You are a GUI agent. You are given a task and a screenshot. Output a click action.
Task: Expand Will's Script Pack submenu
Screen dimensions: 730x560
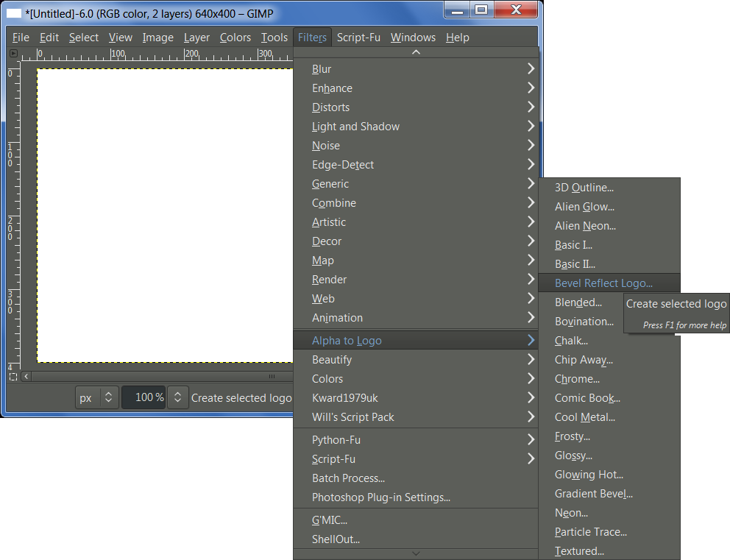(x=416, y=417)
